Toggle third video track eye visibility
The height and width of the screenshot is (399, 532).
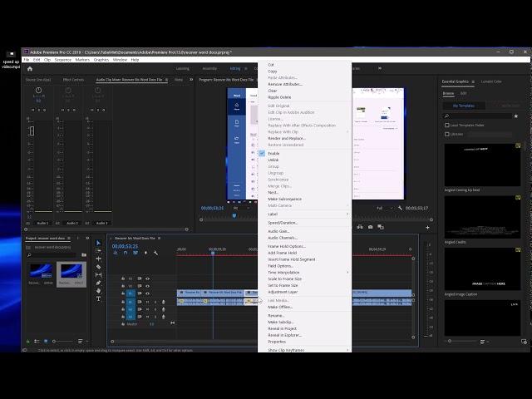click(x=148, y=293)
